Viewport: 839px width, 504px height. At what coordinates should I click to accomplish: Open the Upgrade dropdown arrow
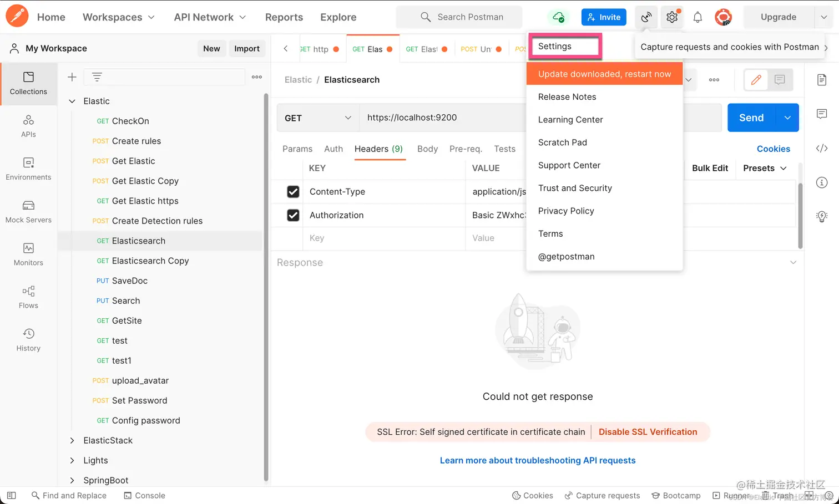pyautogui.click(x=823, y=17)
